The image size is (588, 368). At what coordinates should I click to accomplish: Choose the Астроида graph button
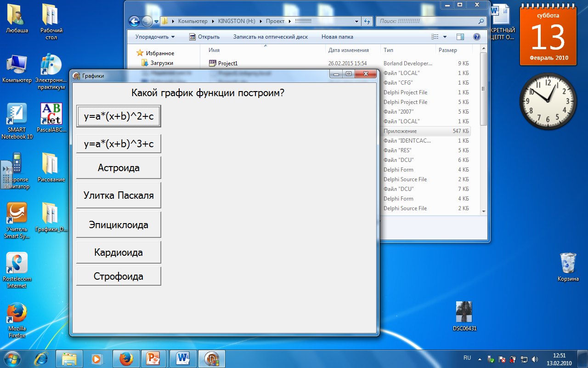click(119, 168)
